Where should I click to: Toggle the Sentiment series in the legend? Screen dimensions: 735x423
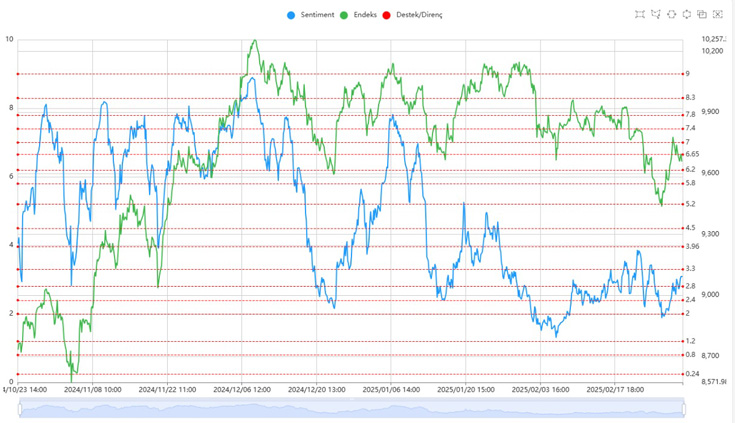(311, 15)
